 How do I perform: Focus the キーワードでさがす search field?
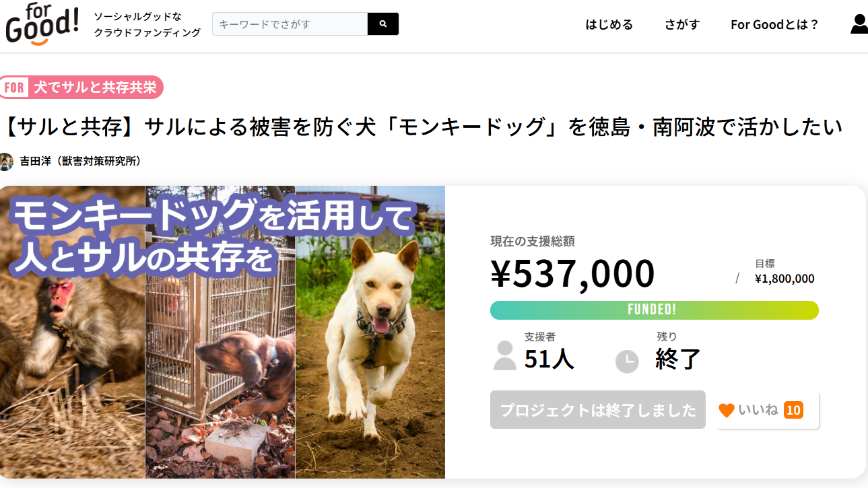[290, 24]
